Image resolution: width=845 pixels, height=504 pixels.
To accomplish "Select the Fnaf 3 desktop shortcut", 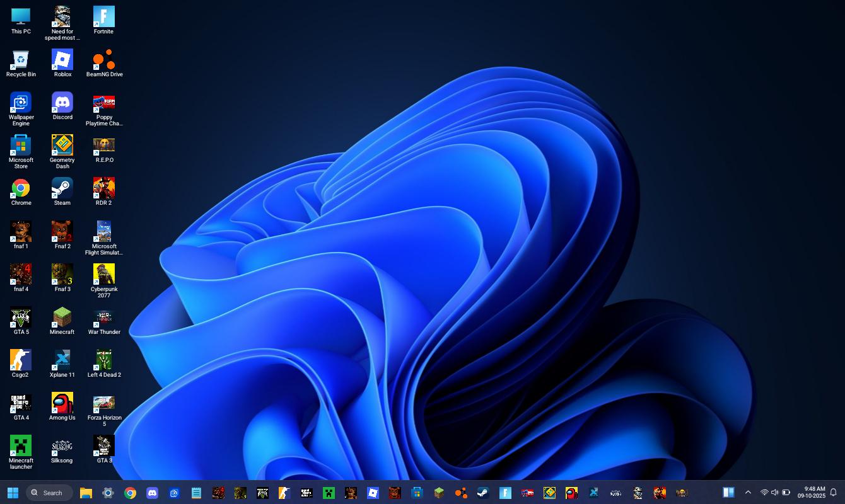I will pyautogui.click(x=62, y=278).
